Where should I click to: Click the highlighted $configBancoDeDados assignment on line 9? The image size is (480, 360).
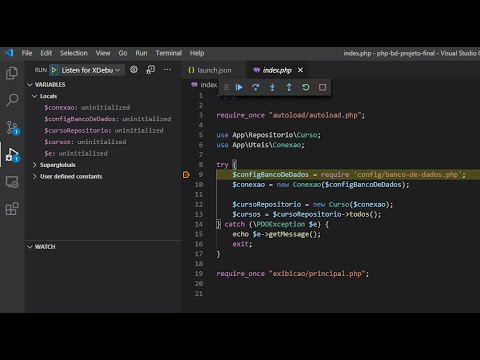pyautogui.click(x=349, y=175)
